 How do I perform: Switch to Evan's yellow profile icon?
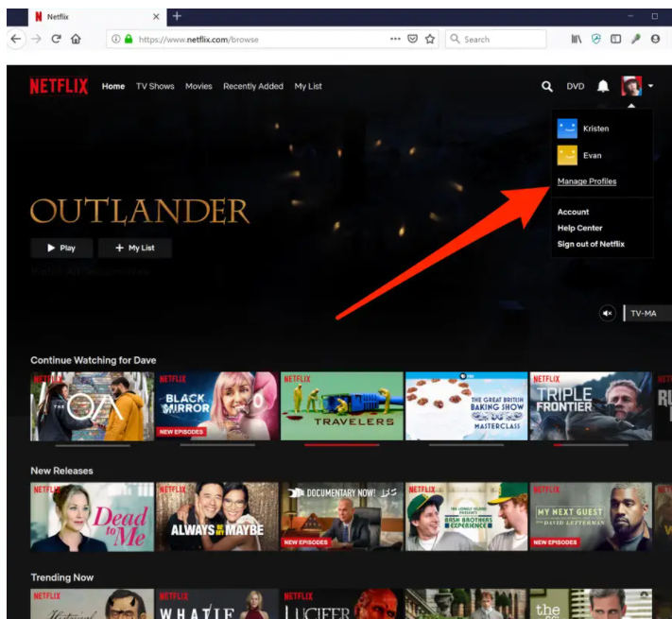[x=567, y=156]
